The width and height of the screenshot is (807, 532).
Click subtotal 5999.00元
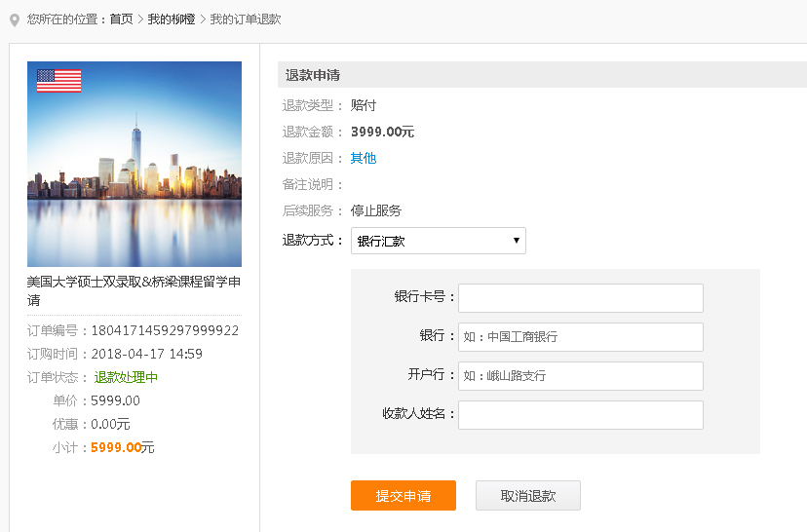(x=123, y=447)
